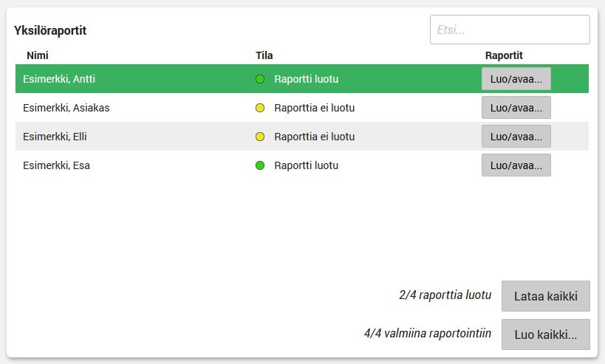Click green status dot for Esimerkki, Antti
Screen dimensions: 605x364
pos(260,79)
